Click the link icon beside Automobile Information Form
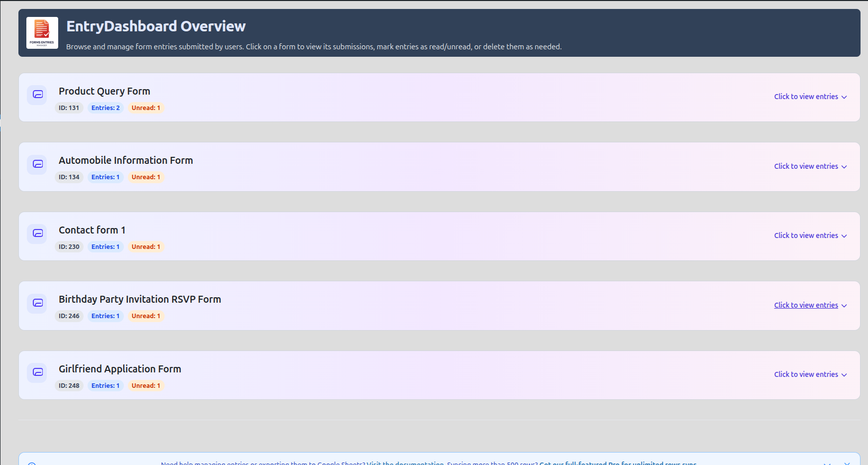 37,164
